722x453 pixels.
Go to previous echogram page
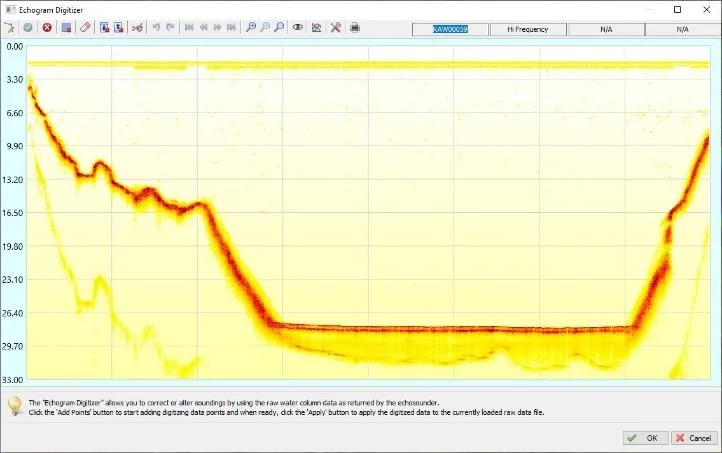(203, 28)
